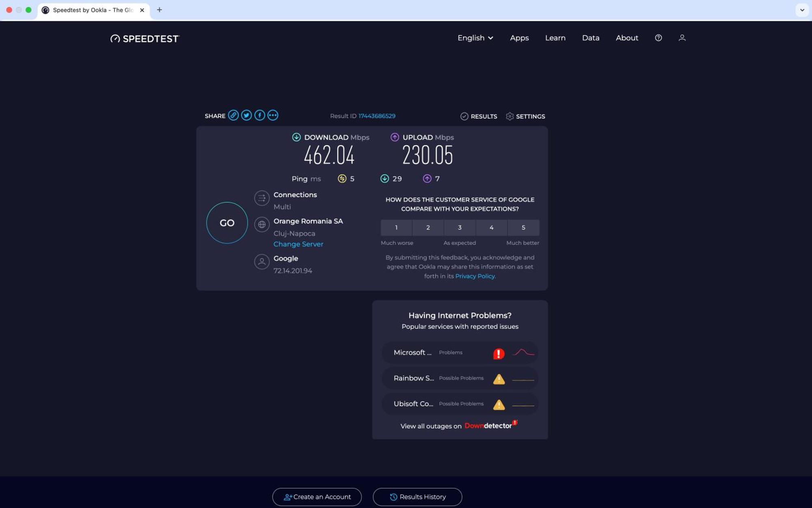Click the Google provider name
The height and width of the screenshot is (508, 812).
[x=286, y=259]
